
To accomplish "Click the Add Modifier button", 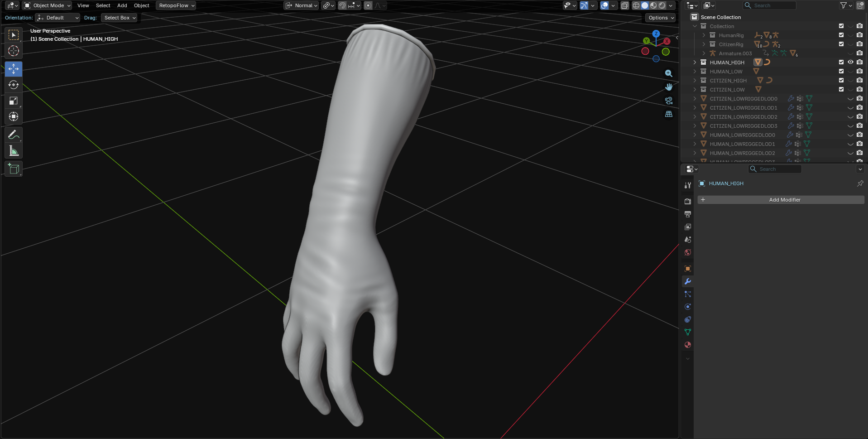I will [781, 200].
